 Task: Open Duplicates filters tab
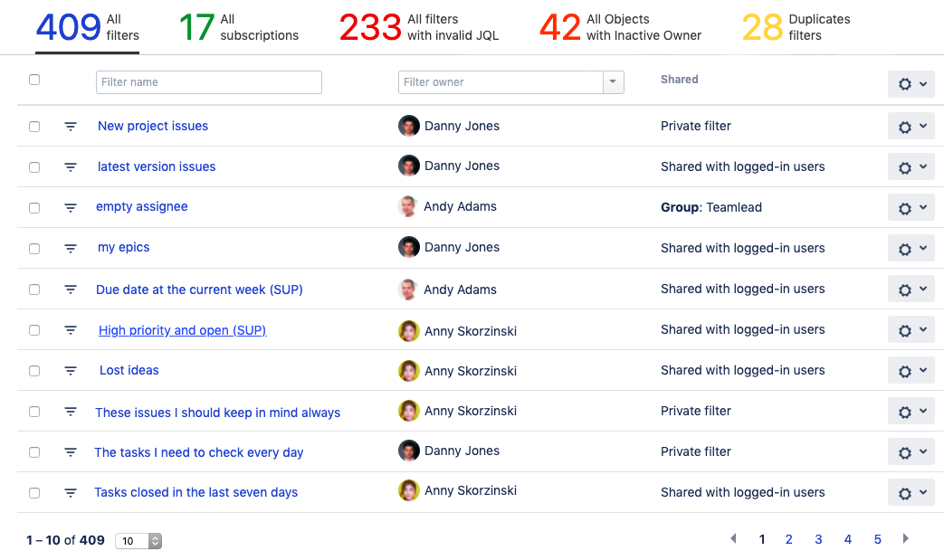click(796, 27)
